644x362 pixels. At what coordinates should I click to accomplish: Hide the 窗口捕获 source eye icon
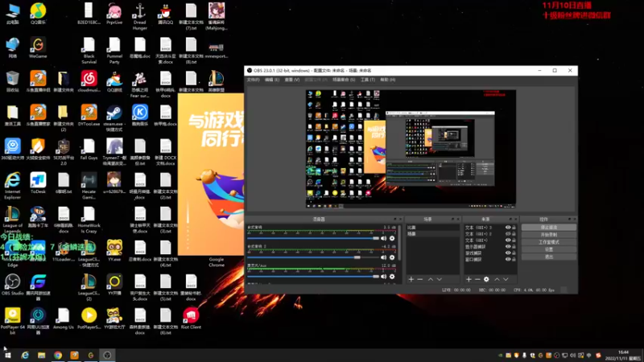[x=508, y=259]
